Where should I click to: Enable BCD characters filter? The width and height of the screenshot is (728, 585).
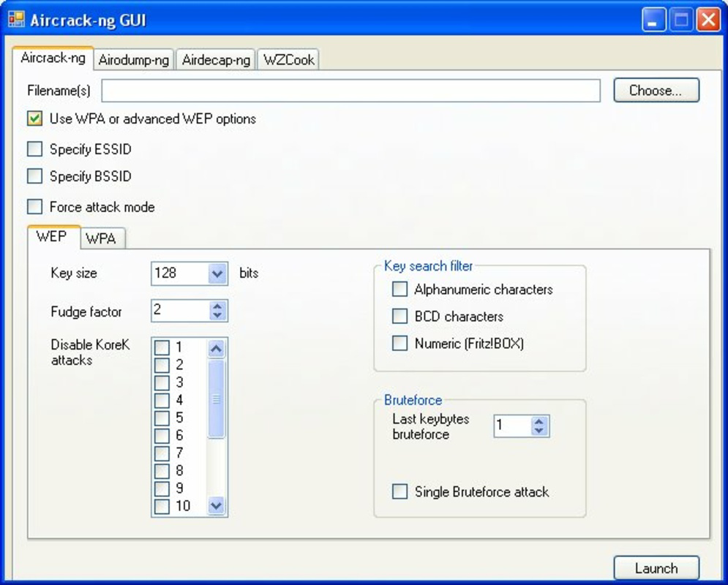click(x=399, y=317)
